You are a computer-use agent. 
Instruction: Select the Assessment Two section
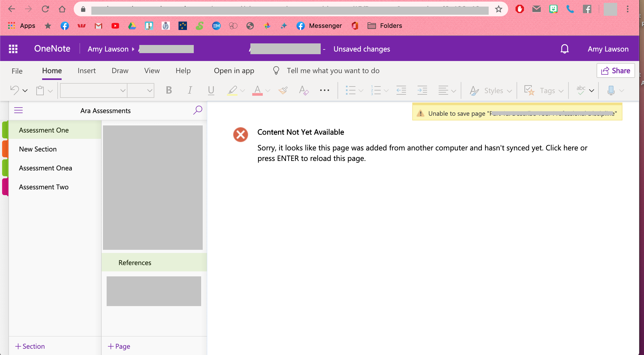click(44, 187)
